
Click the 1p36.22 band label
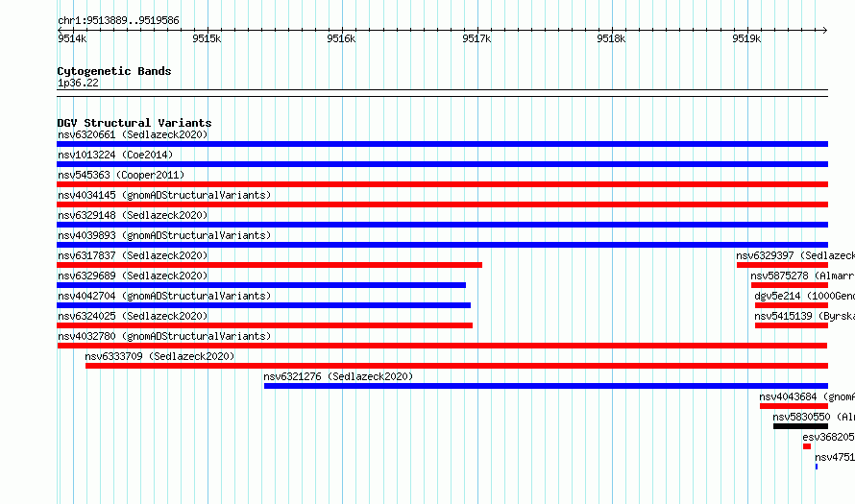point(78,83)
